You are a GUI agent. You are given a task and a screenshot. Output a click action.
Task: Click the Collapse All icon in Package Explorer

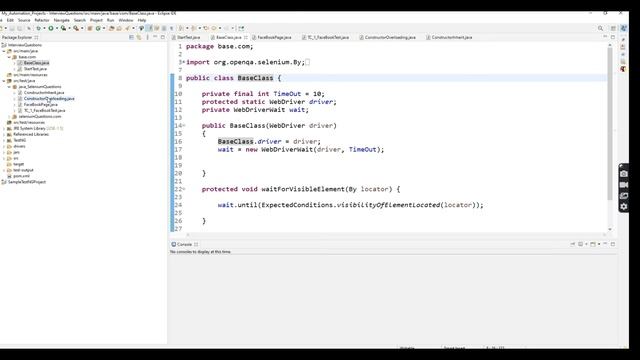[x=131, y=37]
